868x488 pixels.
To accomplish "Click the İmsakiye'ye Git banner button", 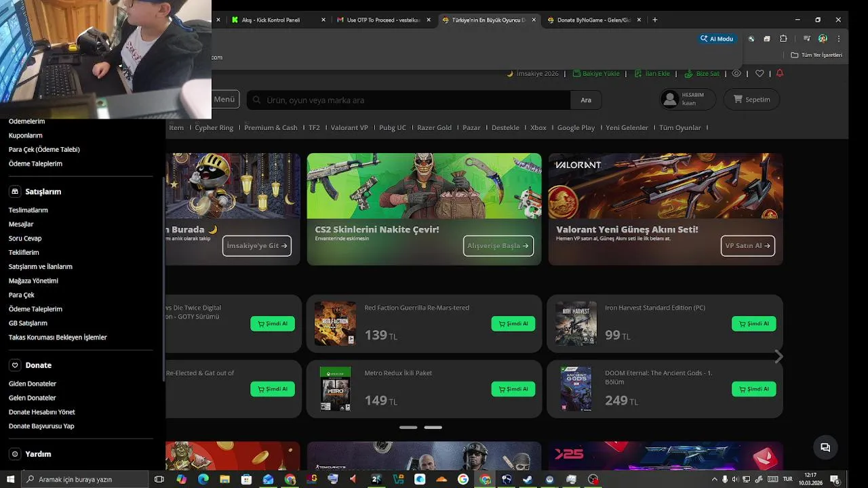I will pos(257,245).
